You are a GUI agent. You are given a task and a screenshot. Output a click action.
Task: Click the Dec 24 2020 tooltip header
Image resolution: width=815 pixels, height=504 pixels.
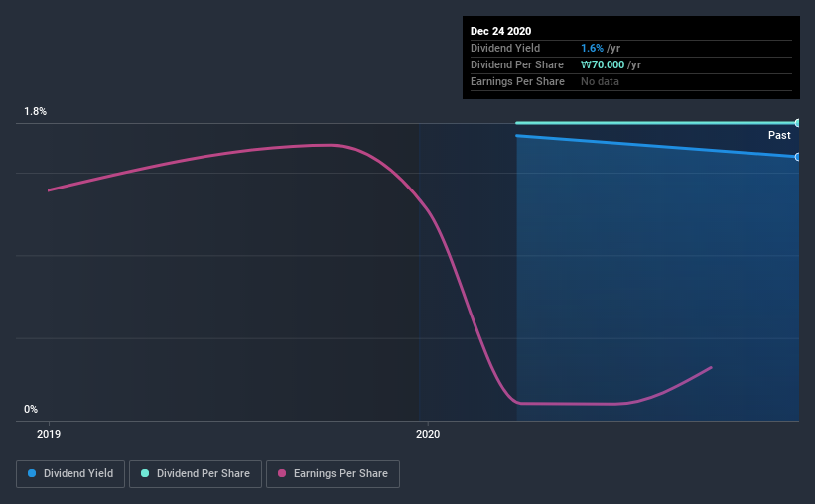tap(501, 31)
